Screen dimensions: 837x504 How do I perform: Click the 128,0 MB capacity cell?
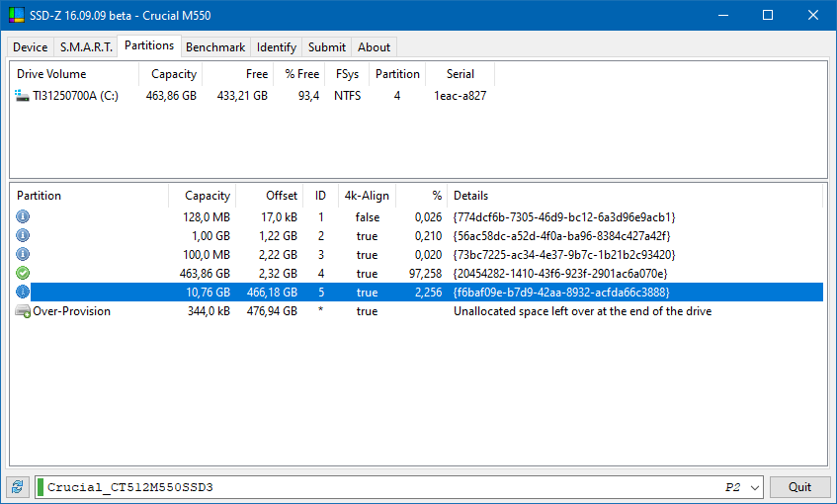pyautogui.click(x=207, y=217)
